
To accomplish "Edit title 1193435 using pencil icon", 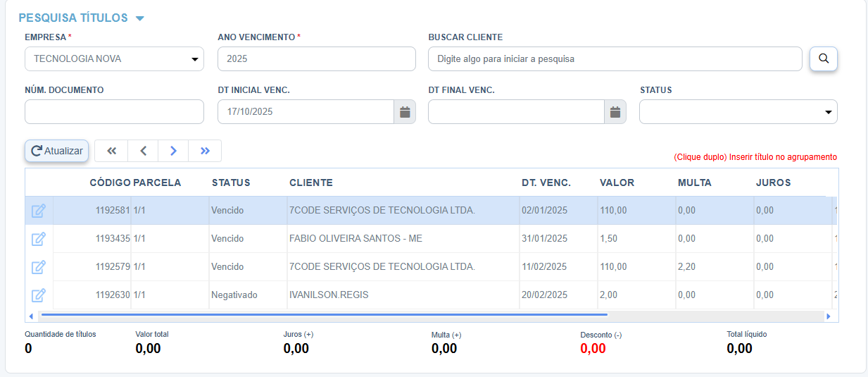I will click(x=39, y=239).
